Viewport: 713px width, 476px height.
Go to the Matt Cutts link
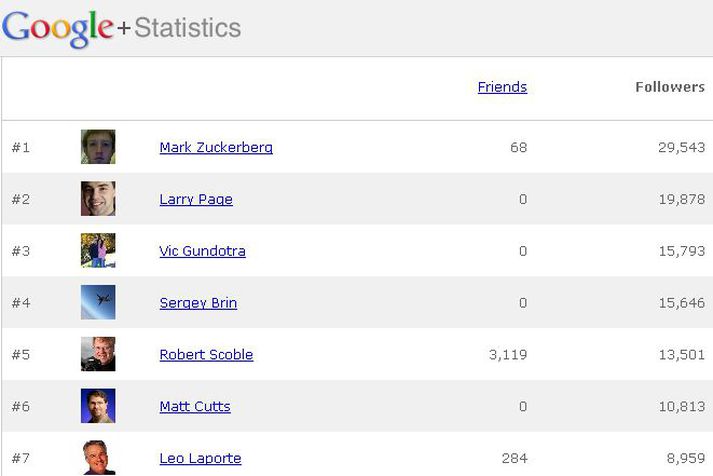195,406
